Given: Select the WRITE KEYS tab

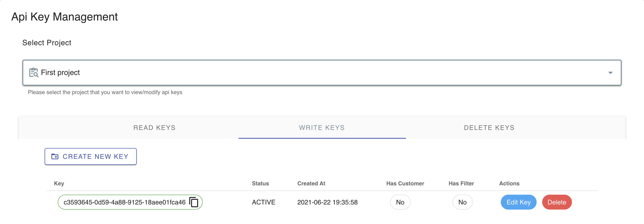Looking at the screenshot, I should (322, 128).
